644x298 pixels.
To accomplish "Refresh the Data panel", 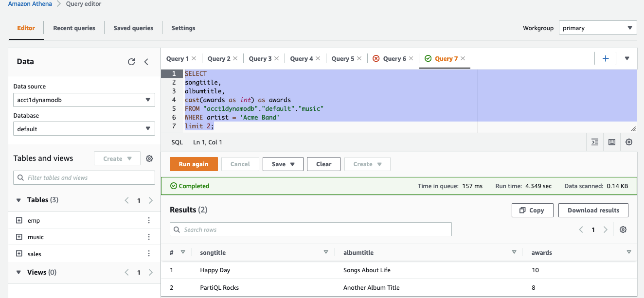I will pos(131,62).
